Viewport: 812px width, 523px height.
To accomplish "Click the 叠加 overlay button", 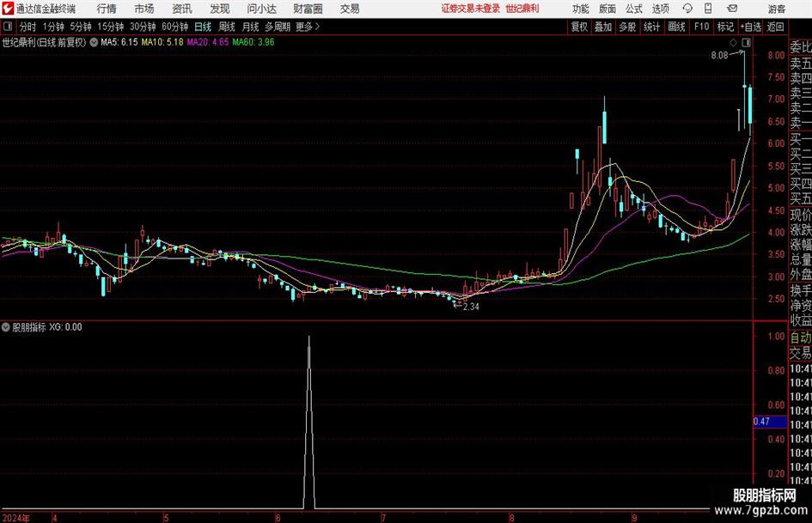I will [x=603, y=27].
